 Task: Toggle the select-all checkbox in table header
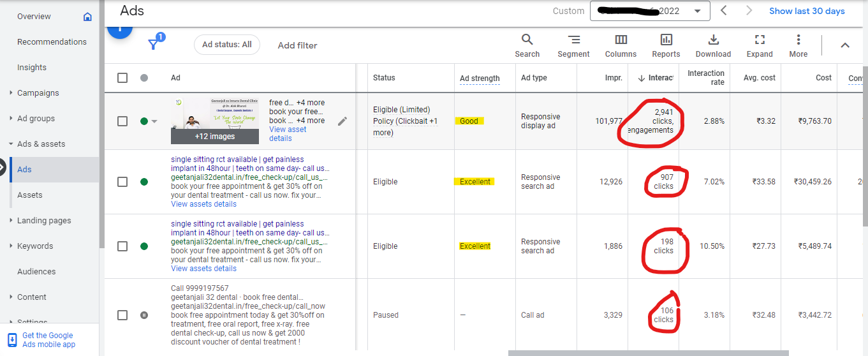pos(122,78)
